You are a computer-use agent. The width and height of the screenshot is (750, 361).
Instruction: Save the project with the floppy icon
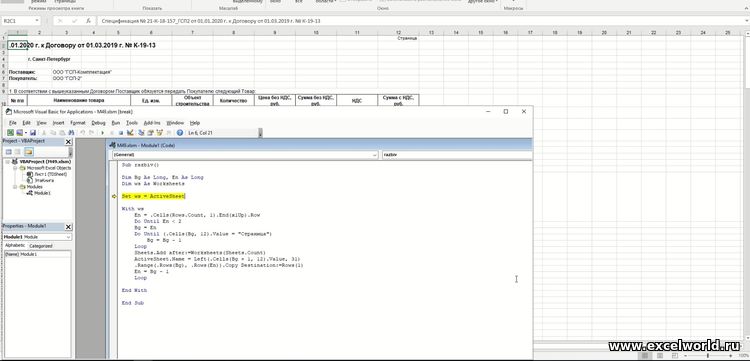[x=33, y=132]
